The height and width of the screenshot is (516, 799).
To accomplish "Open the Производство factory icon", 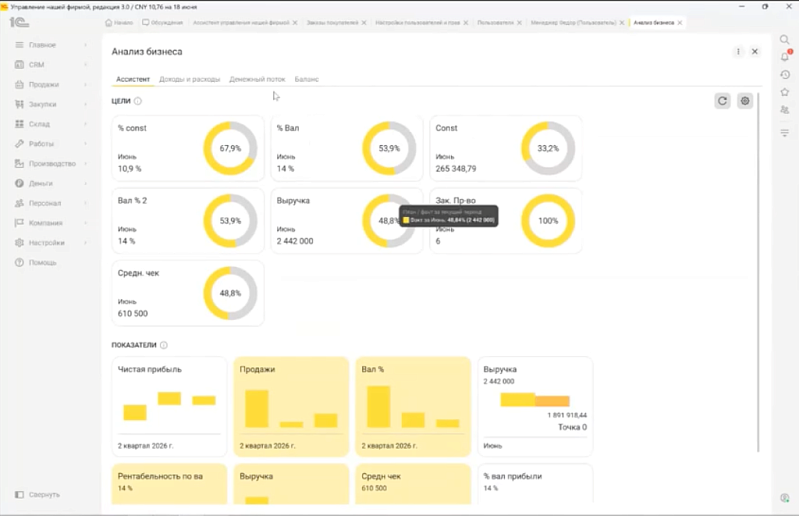I will (19, 164).
